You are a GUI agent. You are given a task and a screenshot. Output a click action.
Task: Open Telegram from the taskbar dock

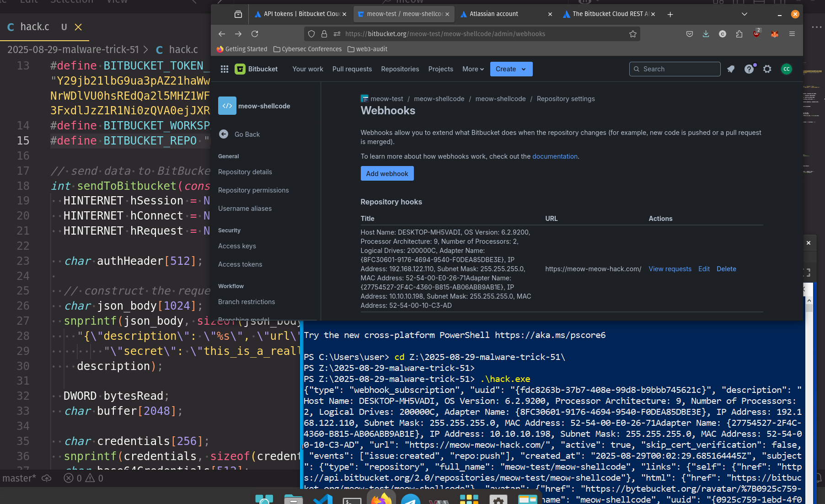tap(410, 499)
